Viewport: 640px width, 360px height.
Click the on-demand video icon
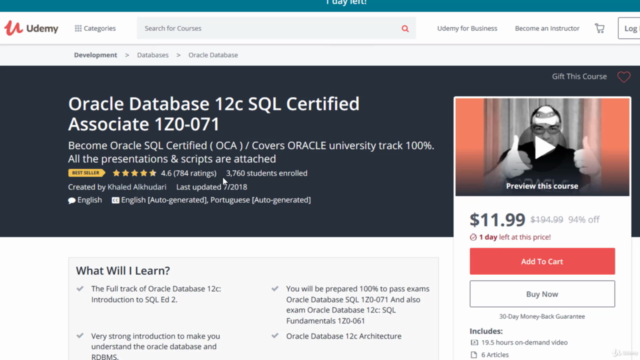tap(474, 342)
